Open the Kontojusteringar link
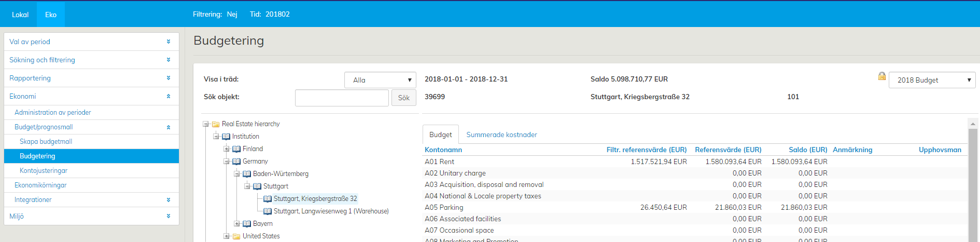980x242 pixels. click(44, 170)
